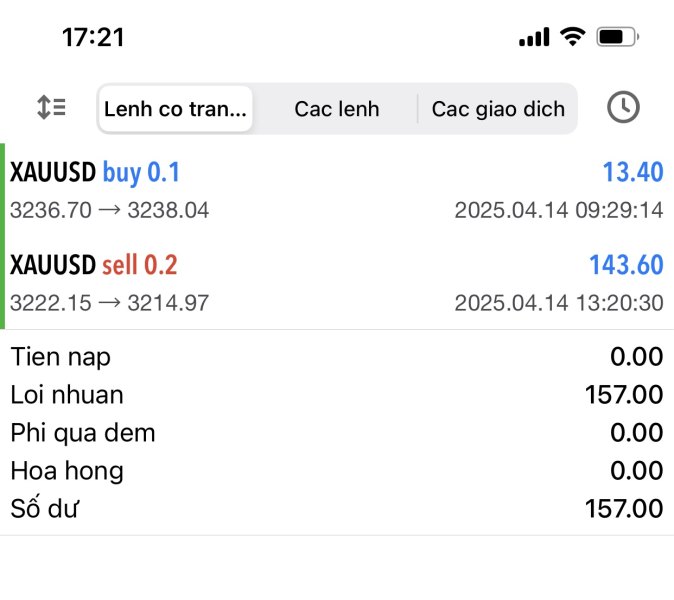Switch to the 'Cac lenh' tab
674x600 pixels.
click(336, 109)
